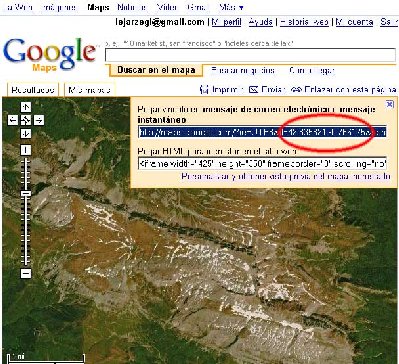The height and width of the screenshot is (364, 399).
Task: Pan the map up with the north arrow
Action: click(26, 107)
